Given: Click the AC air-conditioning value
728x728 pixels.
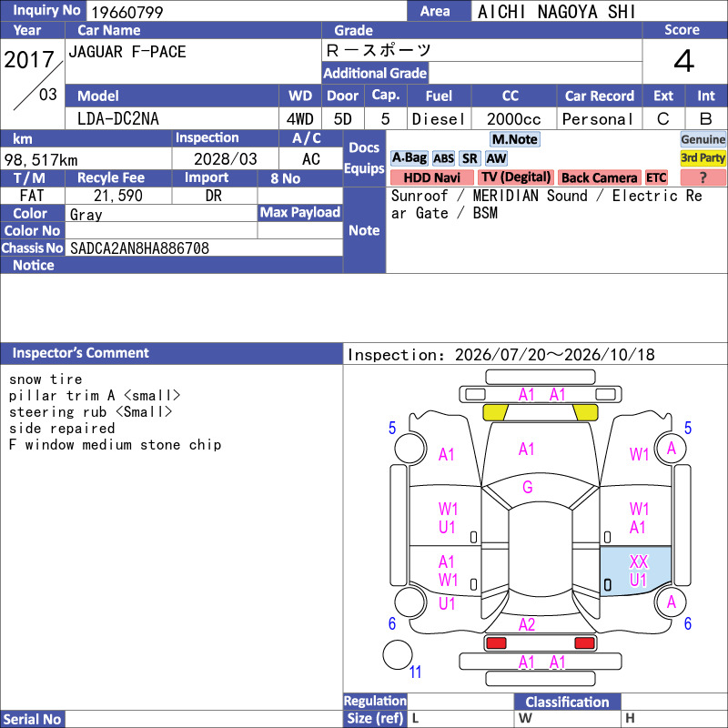Looking at the screenshot, I should coord(310,159).
